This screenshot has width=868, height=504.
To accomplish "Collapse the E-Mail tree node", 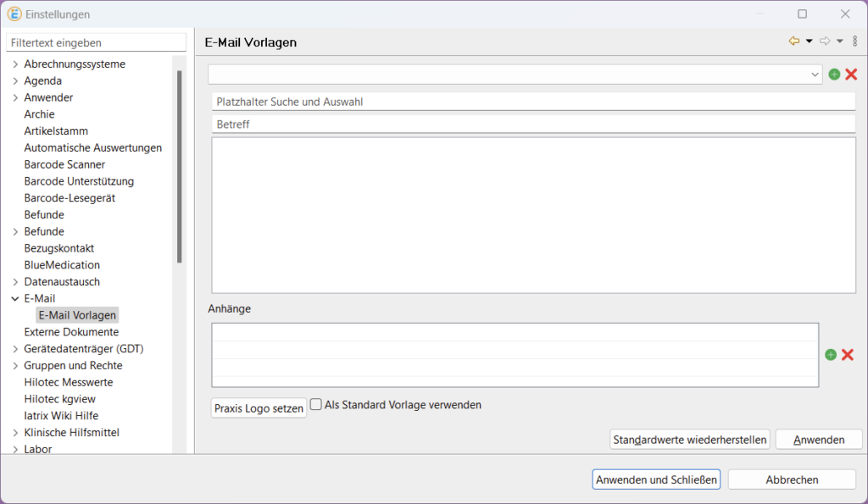I will 15,299.
